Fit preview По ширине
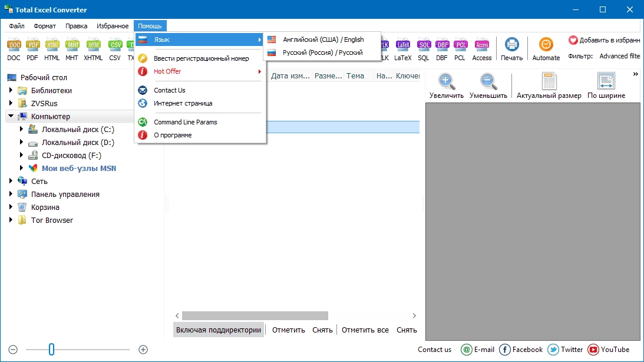Image resolution: width=644 pixels, height=362 pixels. click(606, 85)
